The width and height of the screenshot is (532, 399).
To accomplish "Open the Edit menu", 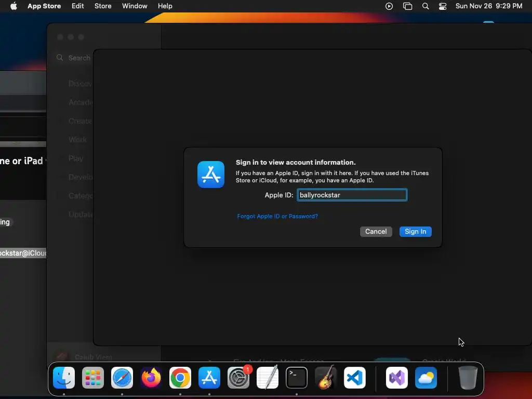I will 78,6.
